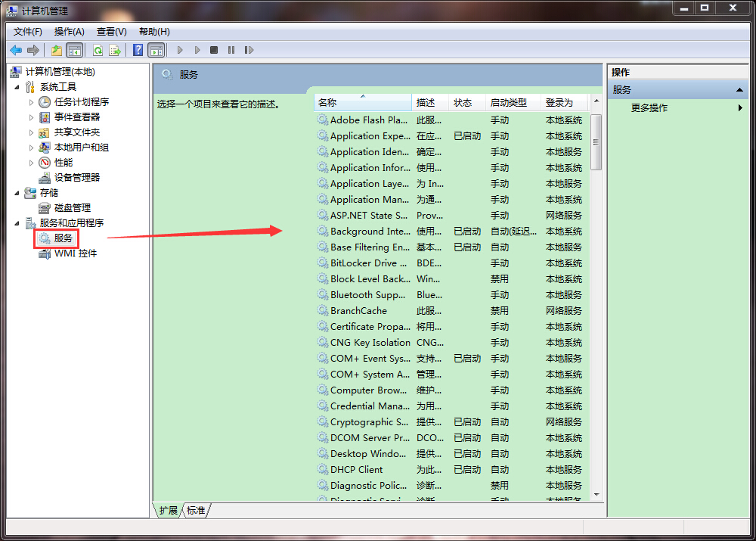This screenshot has width=756, height=541.
Task: Click the Export list toolbar icon
Action: pos(115,51)
